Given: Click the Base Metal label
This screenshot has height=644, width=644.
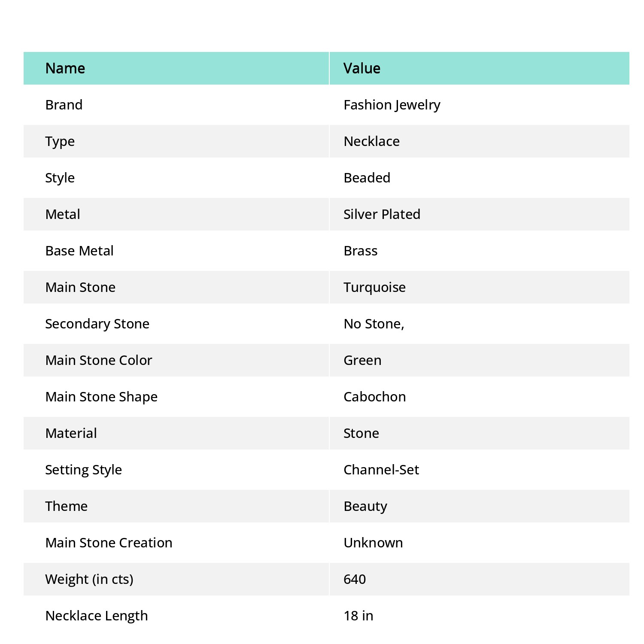Looking at the screenshot, I should tap(79, 251).
